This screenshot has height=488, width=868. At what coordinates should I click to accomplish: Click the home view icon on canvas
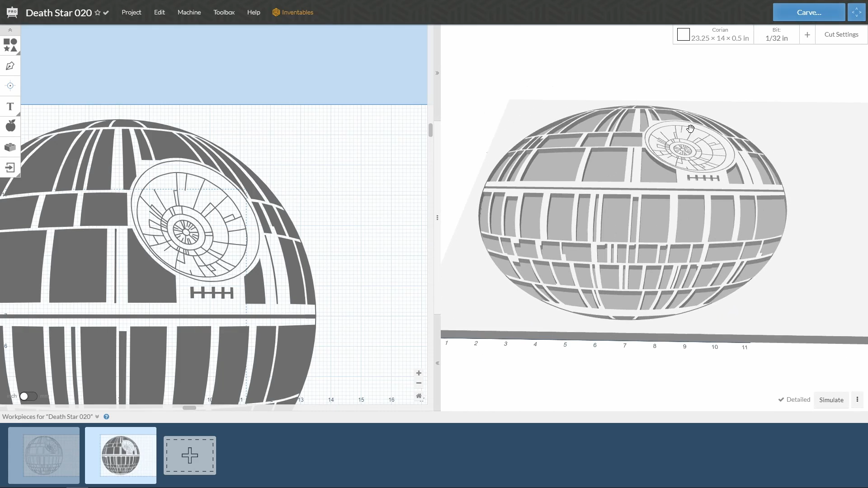click(419, 396)
